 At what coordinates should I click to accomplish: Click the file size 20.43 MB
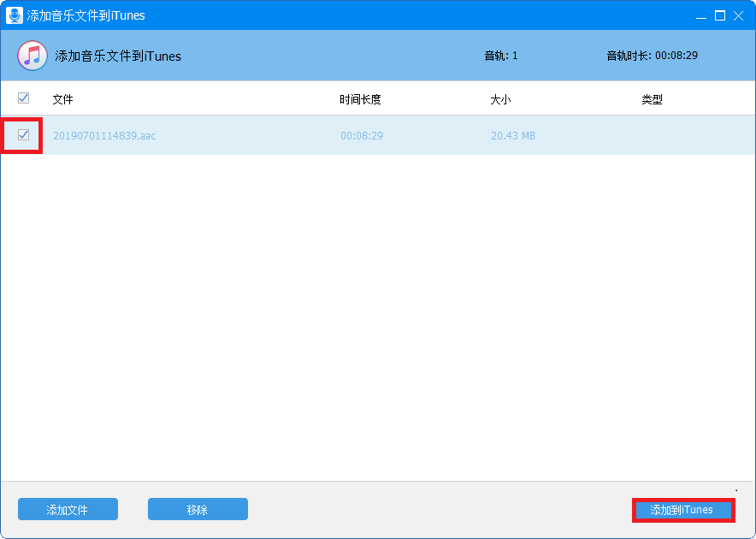pyautogui.click(x=513, y=135)
